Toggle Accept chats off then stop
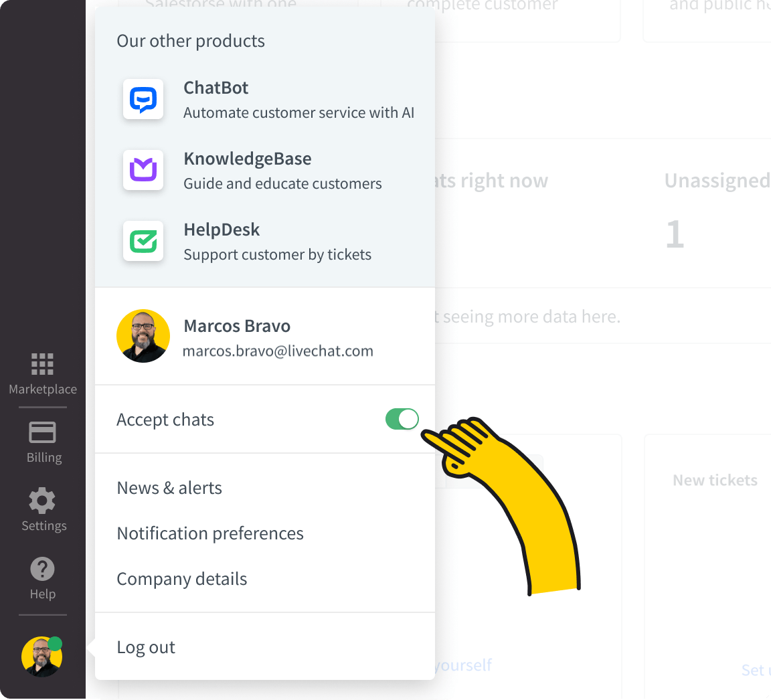Viewport: 771px width, 700px height. click(402, 419)
